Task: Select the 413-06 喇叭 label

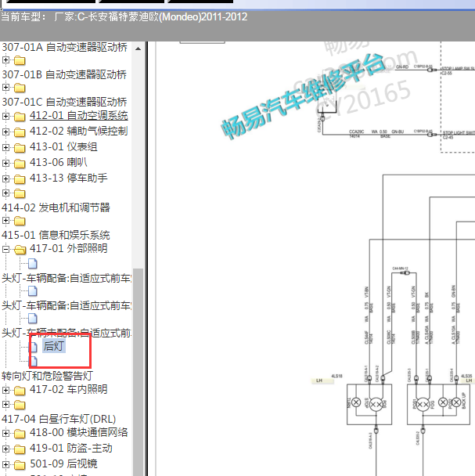Action: 58,162
